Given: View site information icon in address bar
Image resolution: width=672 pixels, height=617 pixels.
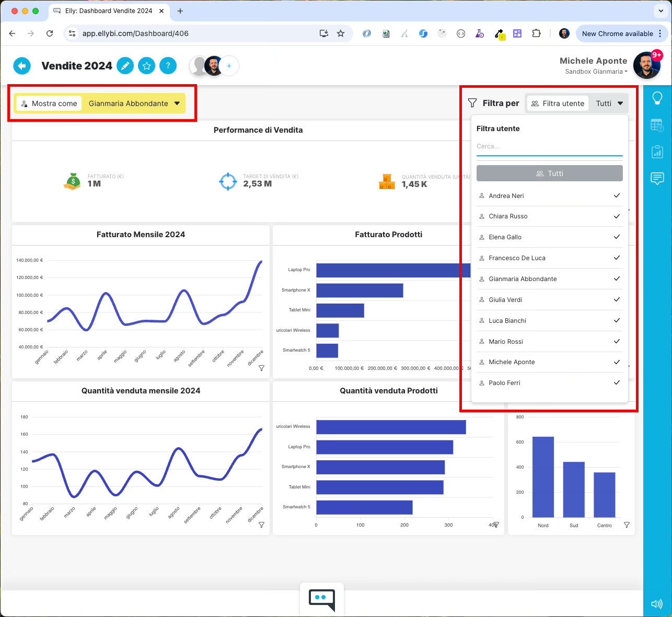Looking at the screenshot, I should coord(73,33).
